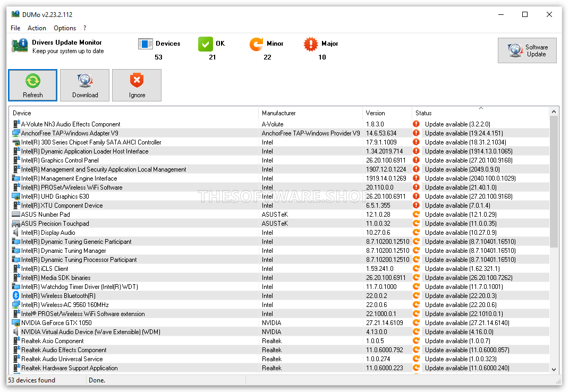Click the Intel 300 Series SATA controller icon

pyautogui.click(x=16, y=142)
